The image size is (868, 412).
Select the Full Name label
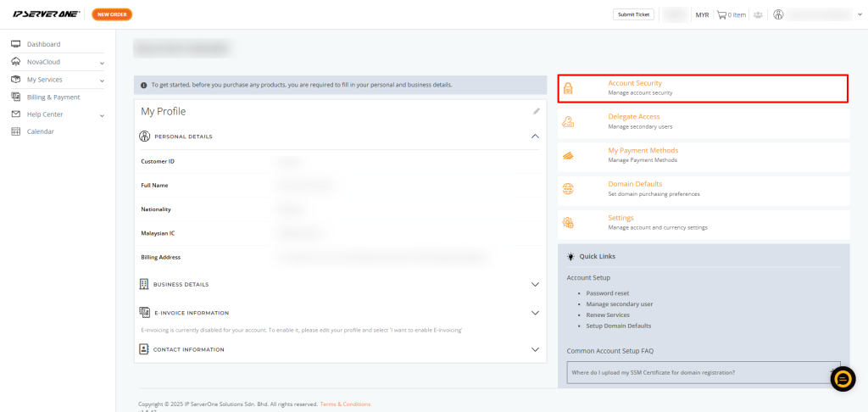tap(154, 186)
